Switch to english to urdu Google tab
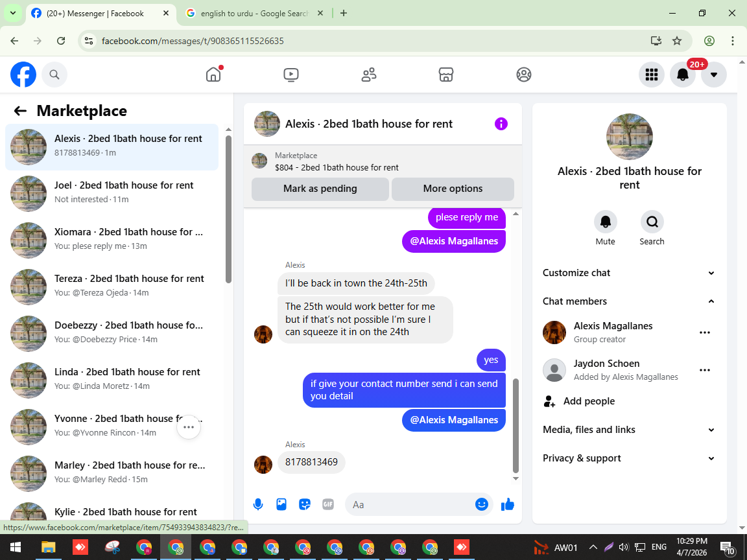Screen dimensions: 747x560 point(254,14)
